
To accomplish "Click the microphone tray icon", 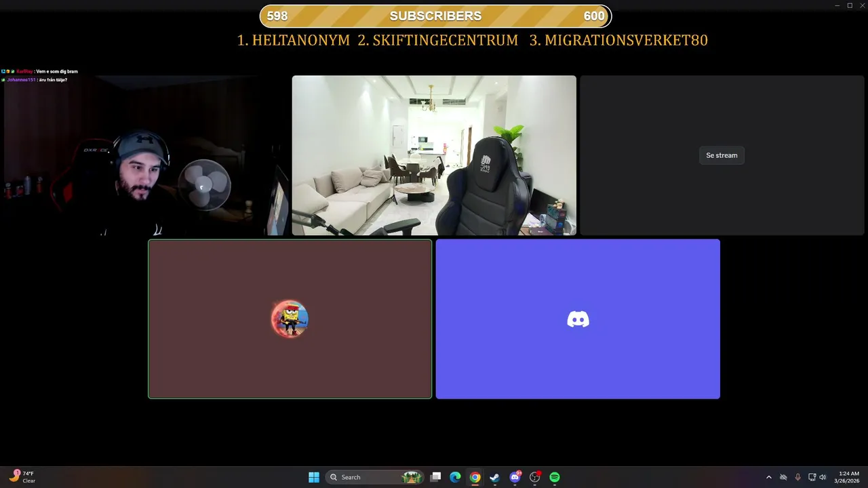I will pos(797,477).
